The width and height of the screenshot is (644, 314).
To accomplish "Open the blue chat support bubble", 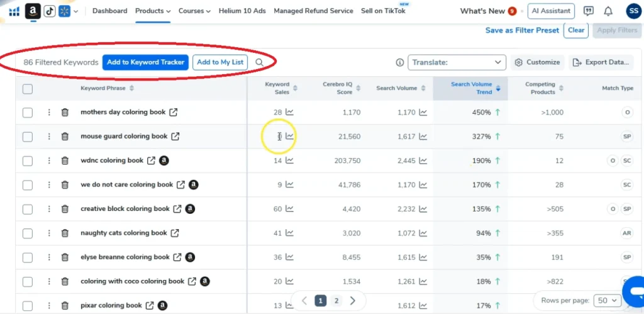I will tap(635, 291).
